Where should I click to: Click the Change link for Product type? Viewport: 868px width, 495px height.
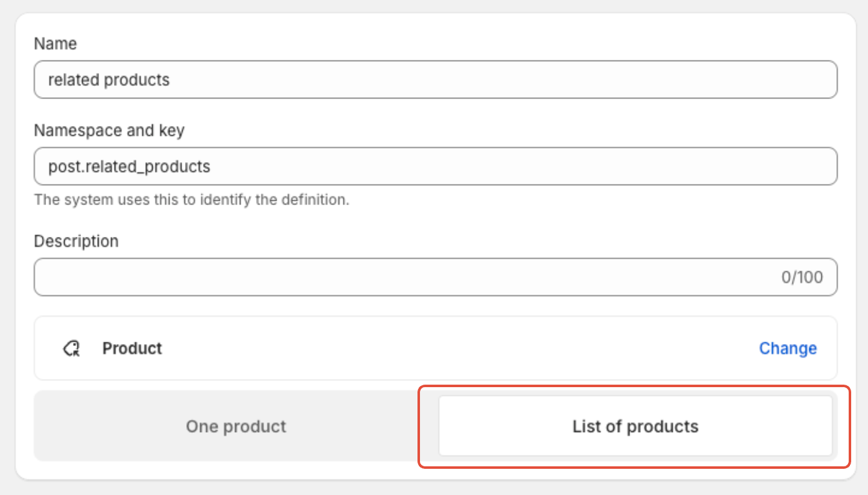[788, 348]
